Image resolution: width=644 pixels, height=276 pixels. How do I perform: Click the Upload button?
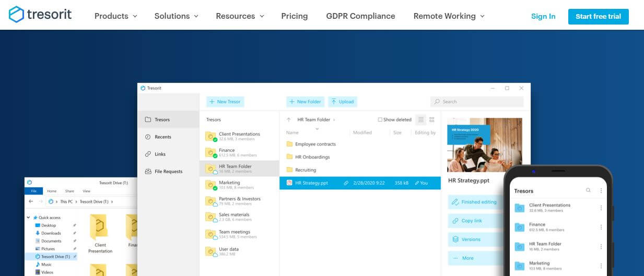343,102
